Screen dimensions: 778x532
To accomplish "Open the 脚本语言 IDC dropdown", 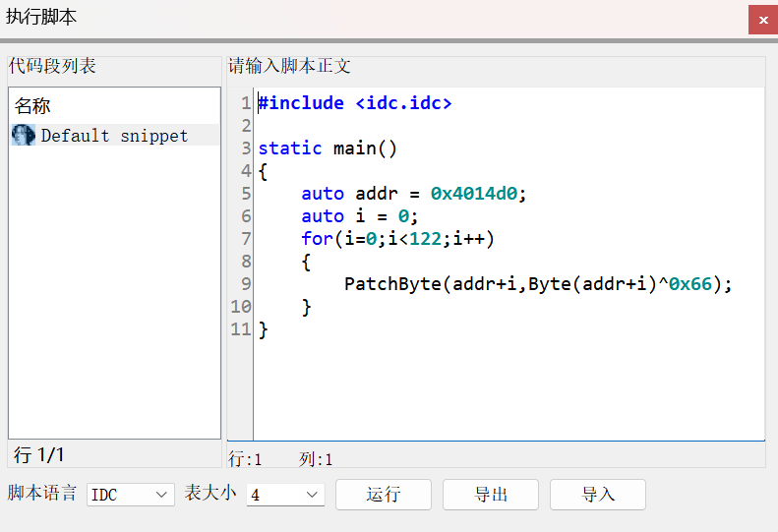I will [131, 495].
